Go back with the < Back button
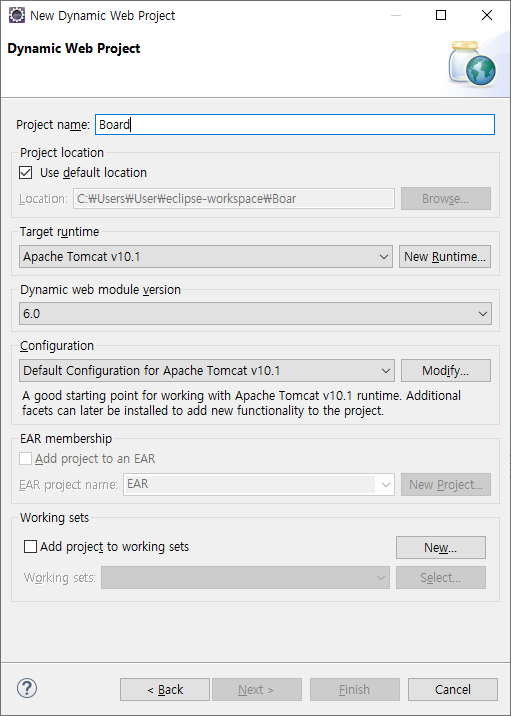Viewport: 511px width, 716px height. (x=165, y=690)
